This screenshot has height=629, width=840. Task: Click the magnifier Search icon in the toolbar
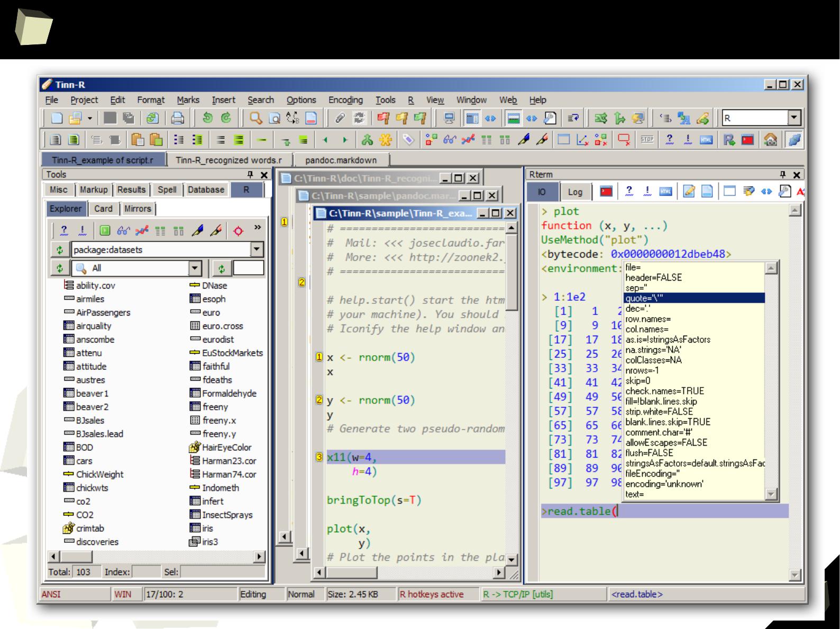(x=256, y=118)
